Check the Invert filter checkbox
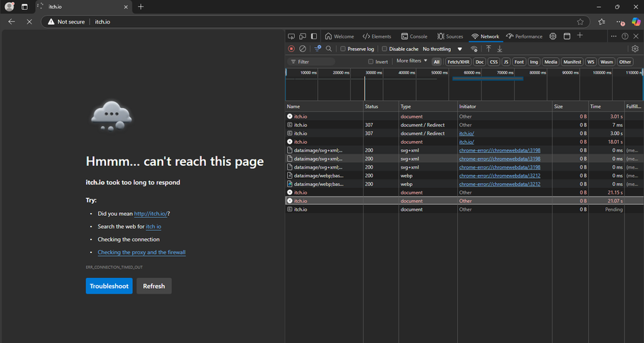 tap(371, 61)
